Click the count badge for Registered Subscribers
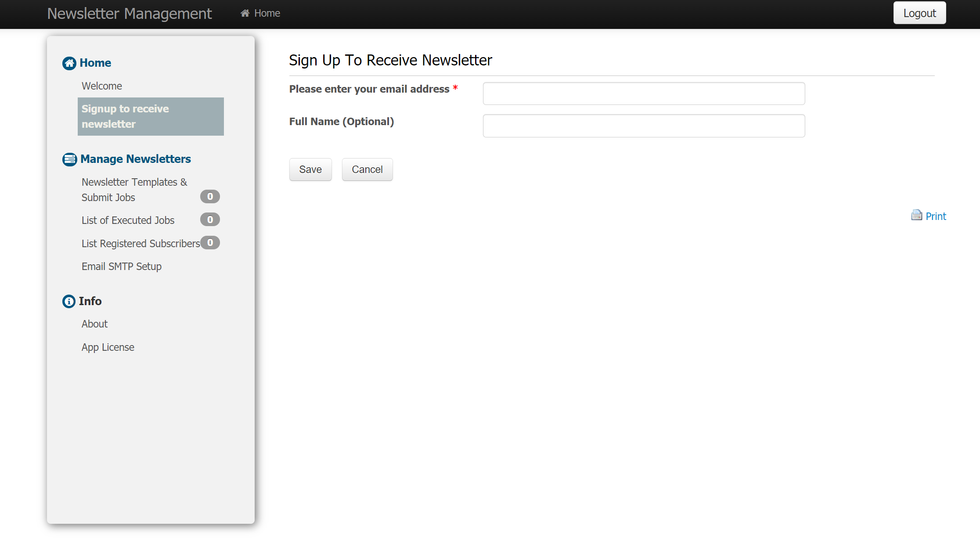980x551 pixels. pyautogui.click(x=210, y=242)
